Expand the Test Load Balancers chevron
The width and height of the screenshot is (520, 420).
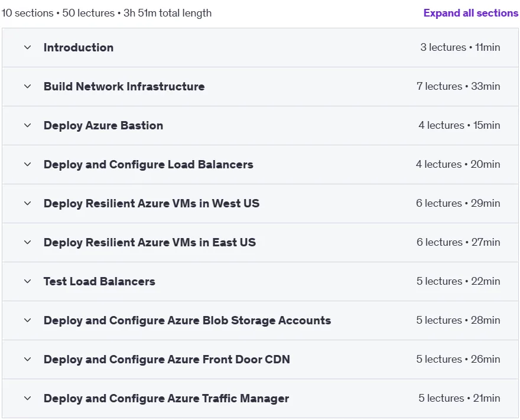click(28, 281)
